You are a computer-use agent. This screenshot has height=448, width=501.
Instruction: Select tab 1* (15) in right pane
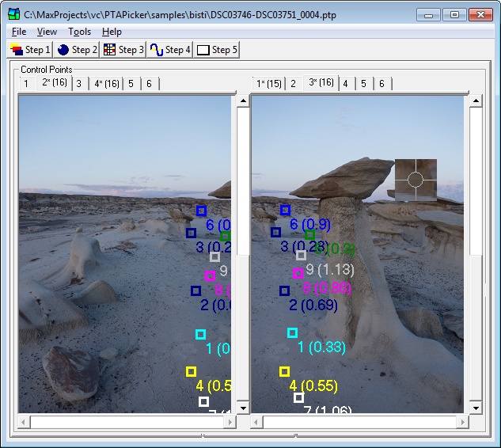tap(269, 84)
